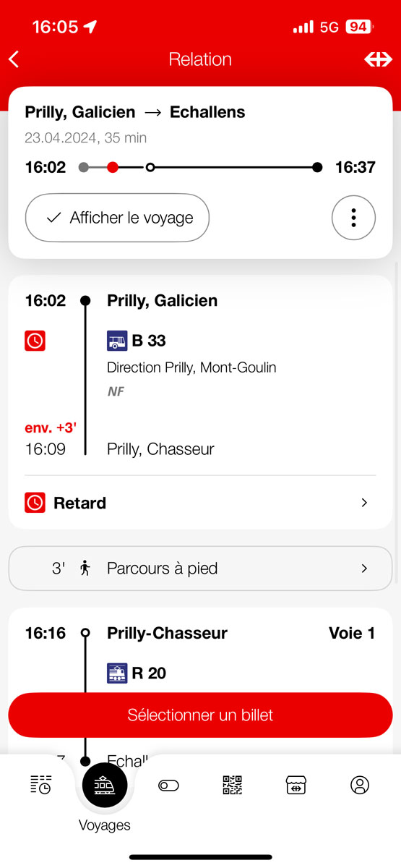Tap Sélectionner un billet button
The height and width of the screenshot is (868, 401).
point(200,715)
